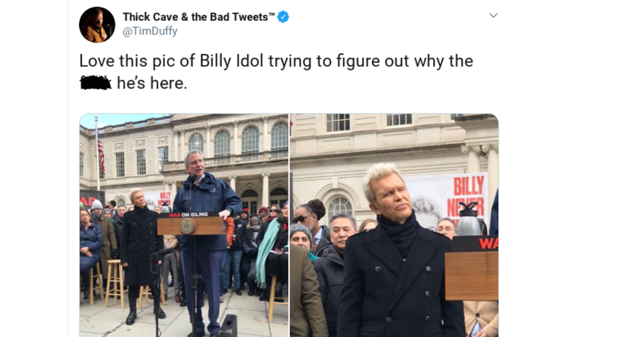Open the @TimDuffy handle link
This screenshot has width=644, height=337.
pos(150,31)
